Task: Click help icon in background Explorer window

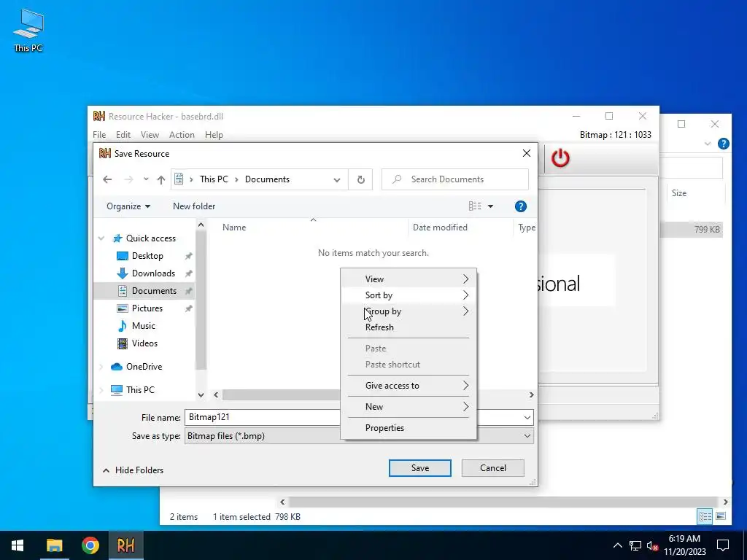Action: pyautogui.click(x=723, y=144)
